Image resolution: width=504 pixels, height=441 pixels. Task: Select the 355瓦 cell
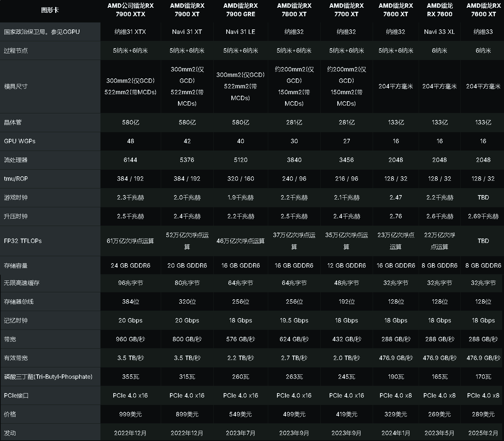point(131,377)
